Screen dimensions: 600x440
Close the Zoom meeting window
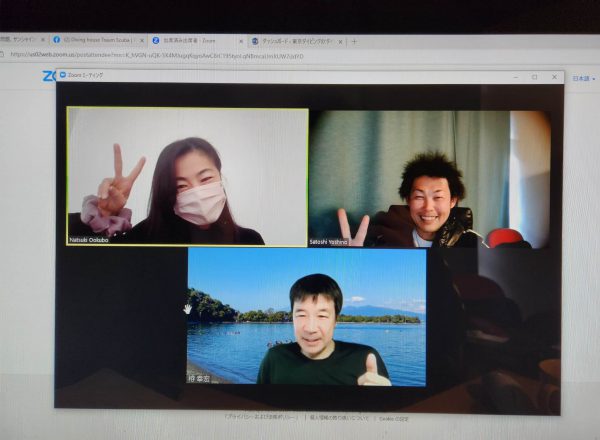[x=553, y=76]
